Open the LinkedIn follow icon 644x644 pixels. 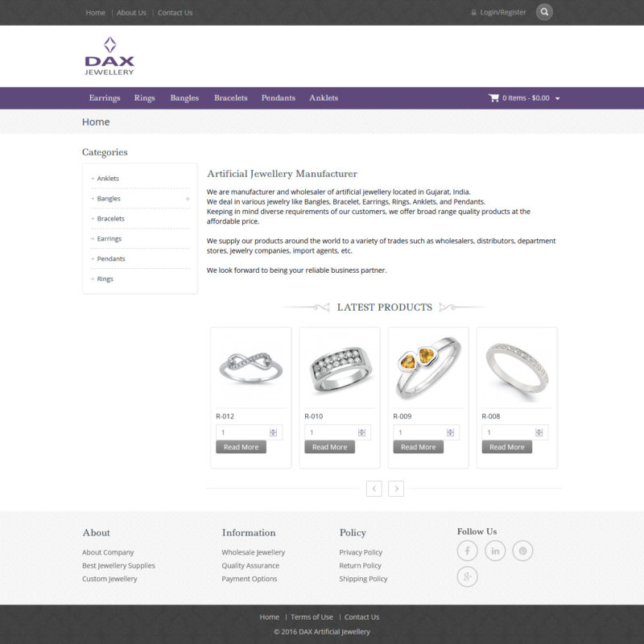click(495, 551)
